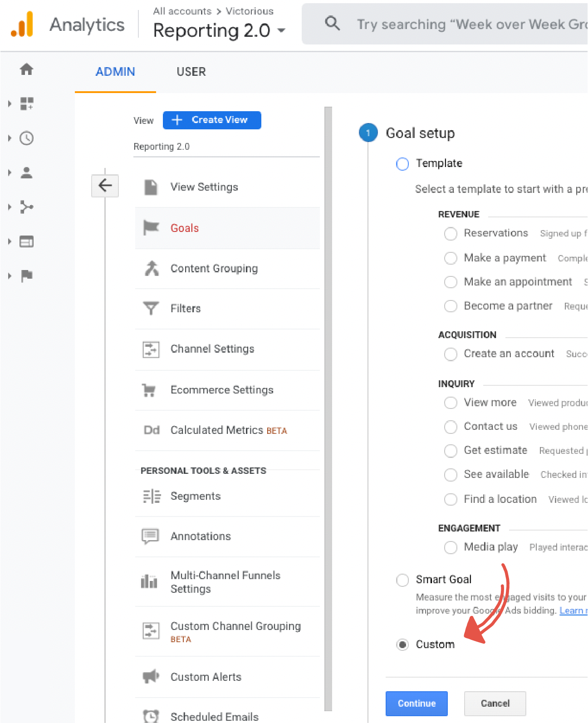Select the Template radio button
The image size is (588, 723).
point(402,164)
